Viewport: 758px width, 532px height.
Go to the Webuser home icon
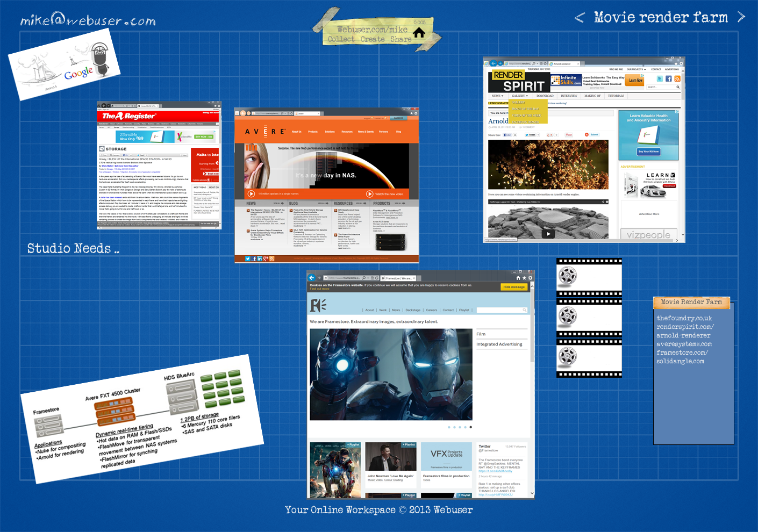[419, 33]
